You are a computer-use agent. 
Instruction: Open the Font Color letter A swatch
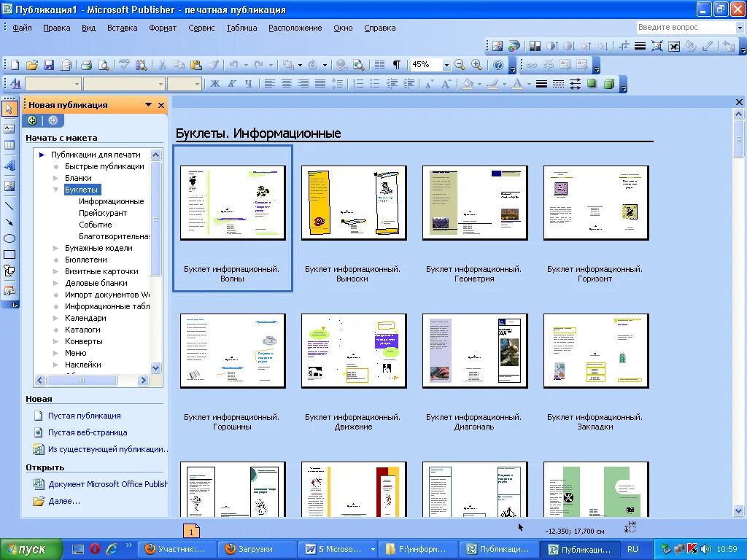(517, 84)
